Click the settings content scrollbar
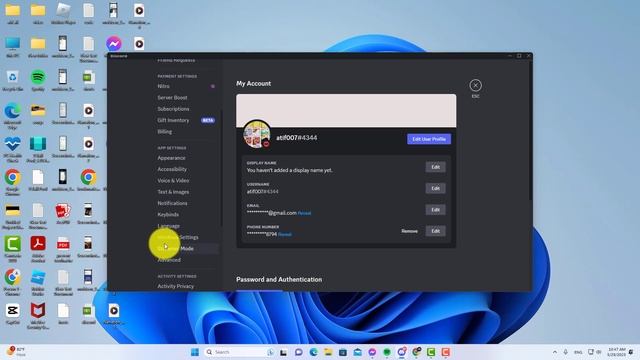 530,131
